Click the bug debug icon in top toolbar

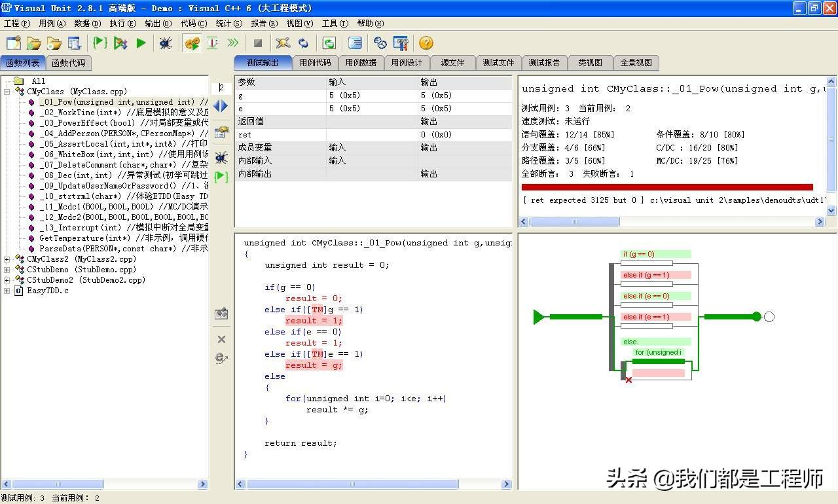pos(166,43)
